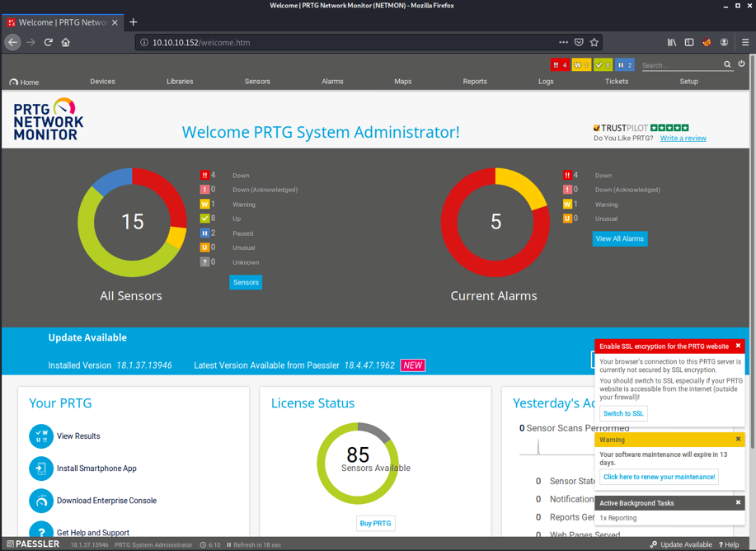Click the View Results checkmark icon
Image resolution: width=756 pixels, height=551 pixels.
[40, 436]
